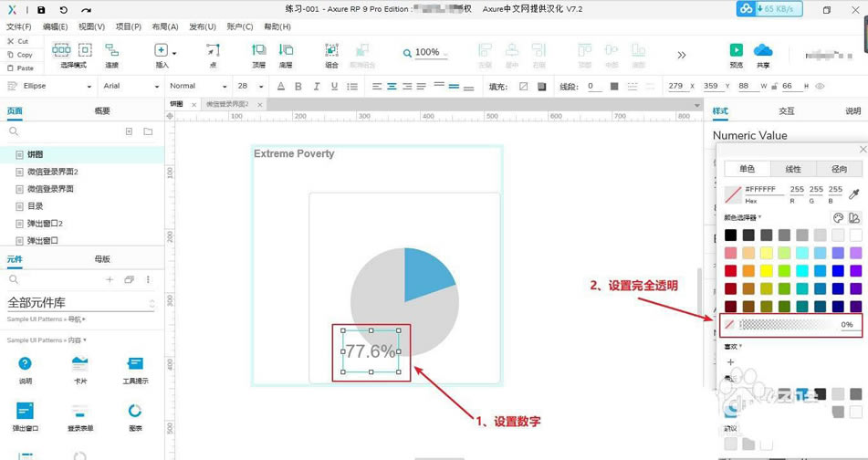This screenshot has height=460, width=868.
Task: Select the 连接 connector tool
Action: point(112,56)
